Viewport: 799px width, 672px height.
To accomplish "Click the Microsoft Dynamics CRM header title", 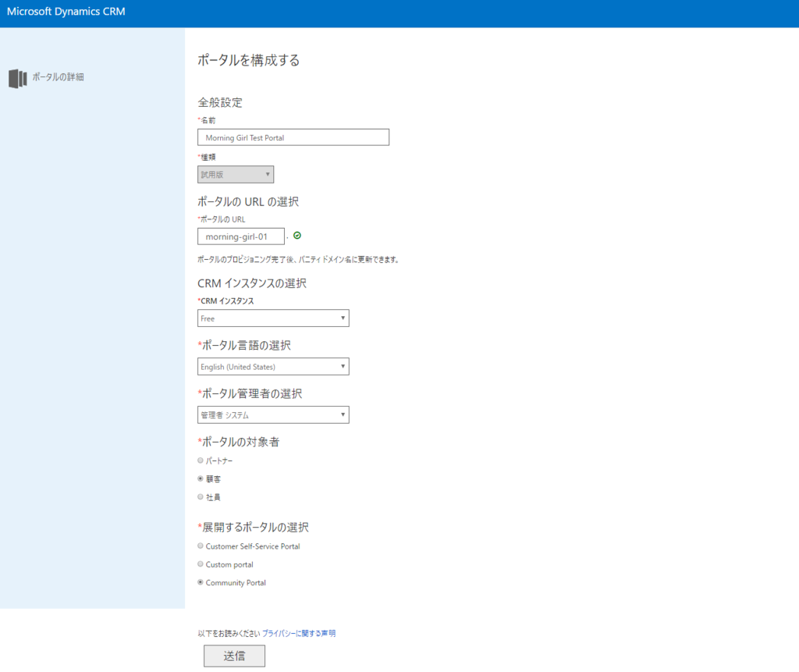I will pyautogui.click(x=65, y=12).
